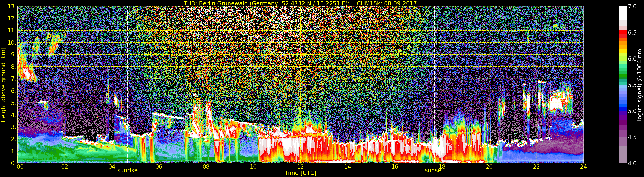Pick the white top of the colorbar
Image resolution: width=644 pixels, height=177 pixels.
(x=623, y=12)
